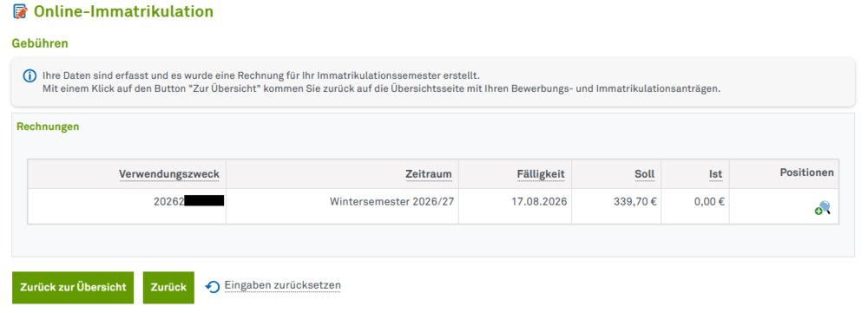This screenshot has width=868, height=313.
Task: Click the Rechnungen section heading
Action: 48,127
